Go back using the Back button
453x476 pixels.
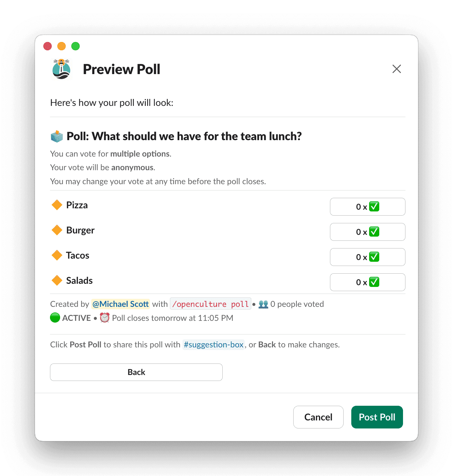tap(136, 372)
